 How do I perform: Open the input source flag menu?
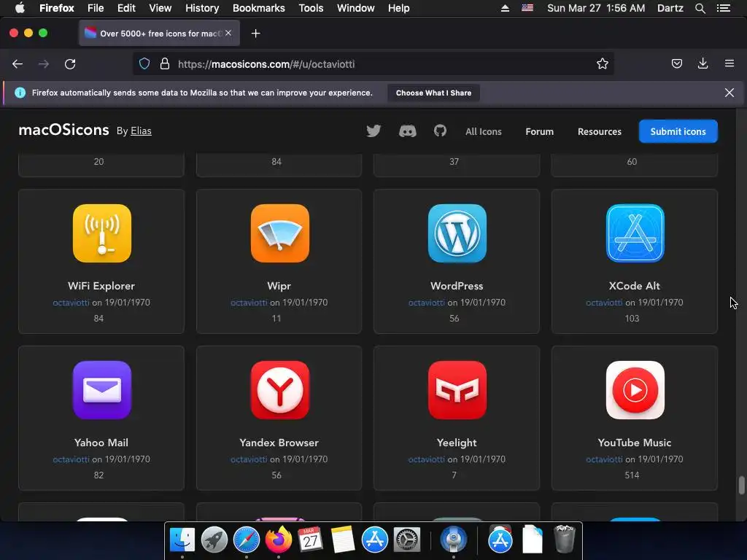click(527, 8)
